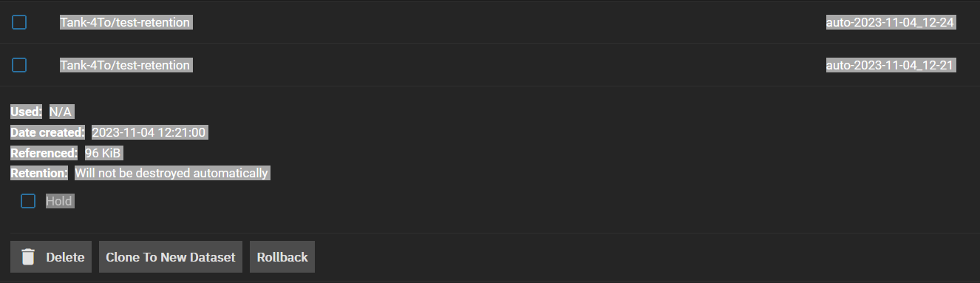The image size is (980, 283).
Task: Clone the snapshot to a new dataset
Action: [171, 257]
